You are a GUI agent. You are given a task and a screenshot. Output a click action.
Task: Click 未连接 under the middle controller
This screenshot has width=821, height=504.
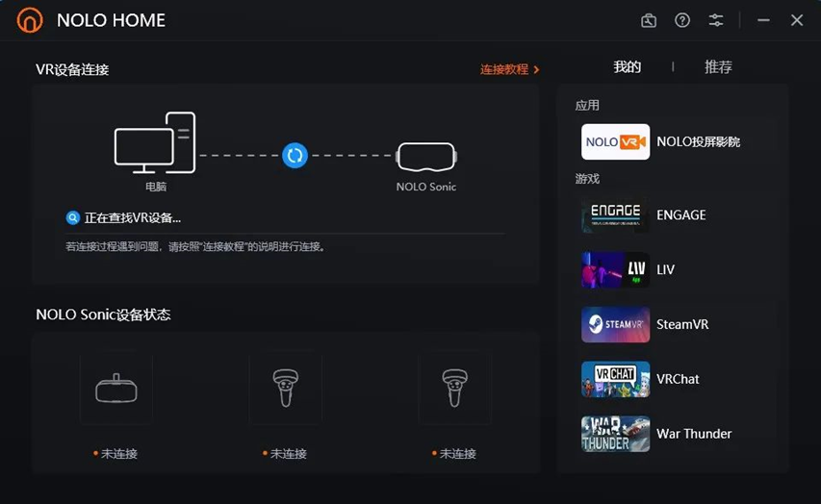tap(288, 453)
